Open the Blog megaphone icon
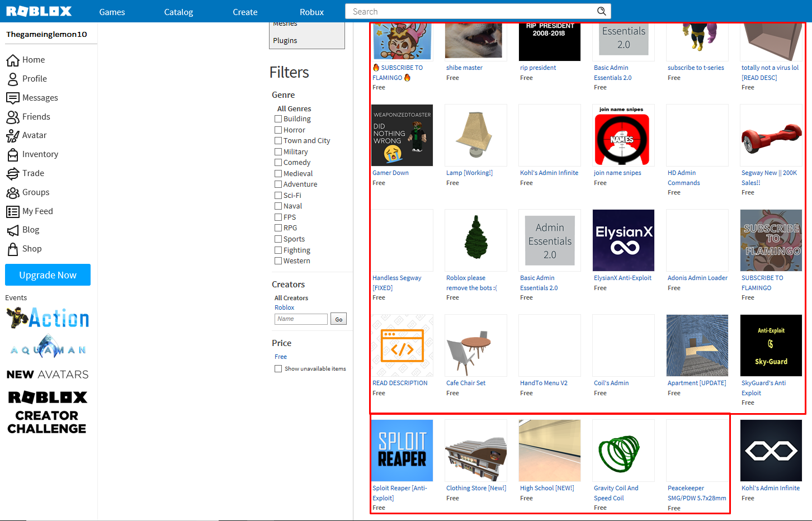 tap(13, 230)
